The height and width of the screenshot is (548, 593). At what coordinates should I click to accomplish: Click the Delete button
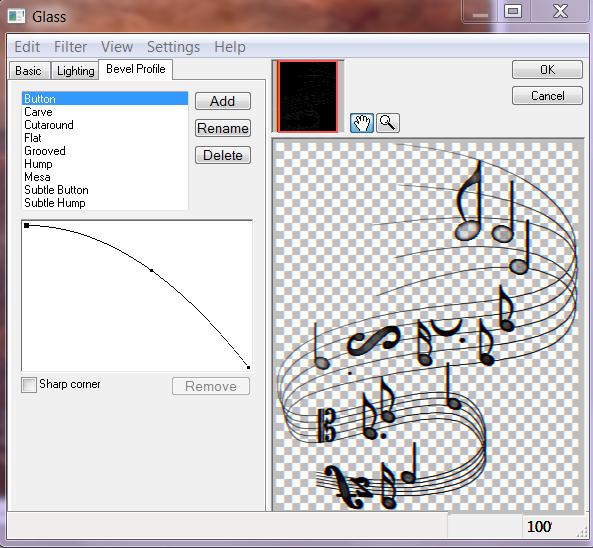coord(223,155)
